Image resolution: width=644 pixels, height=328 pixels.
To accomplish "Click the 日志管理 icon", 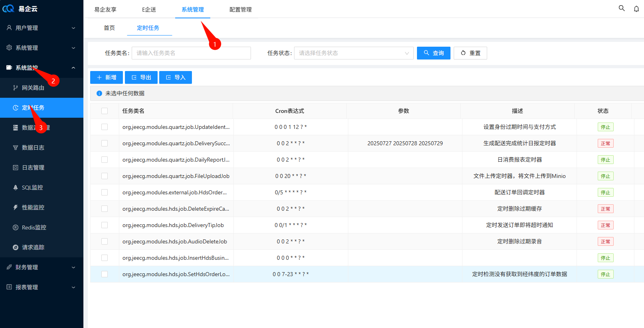I will coord(16,167).
